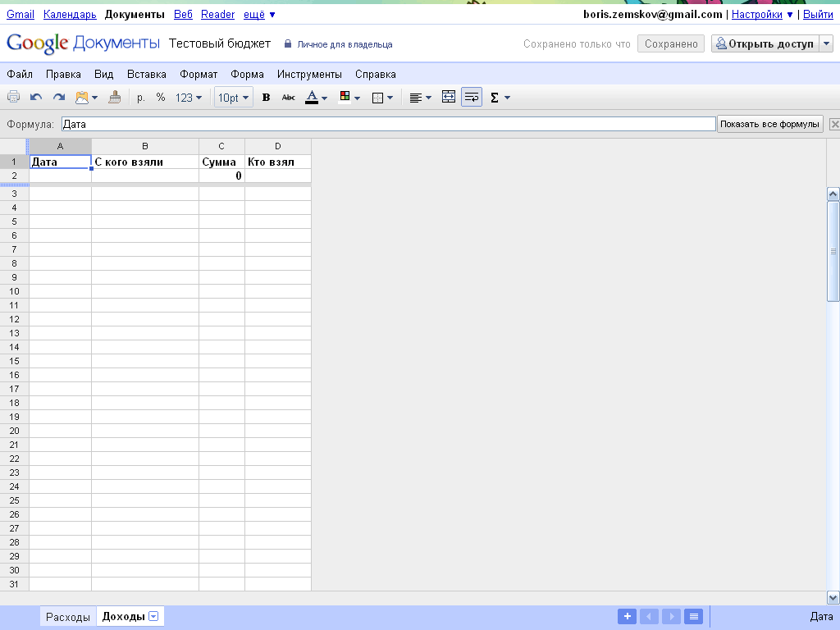Click the Открыть доступ share button

(x=765, y=44)
